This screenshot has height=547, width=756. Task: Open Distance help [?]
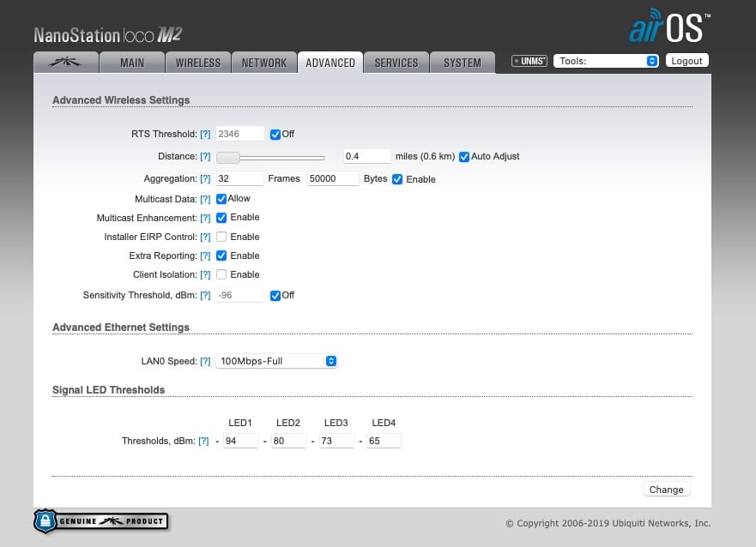[205, 157]
